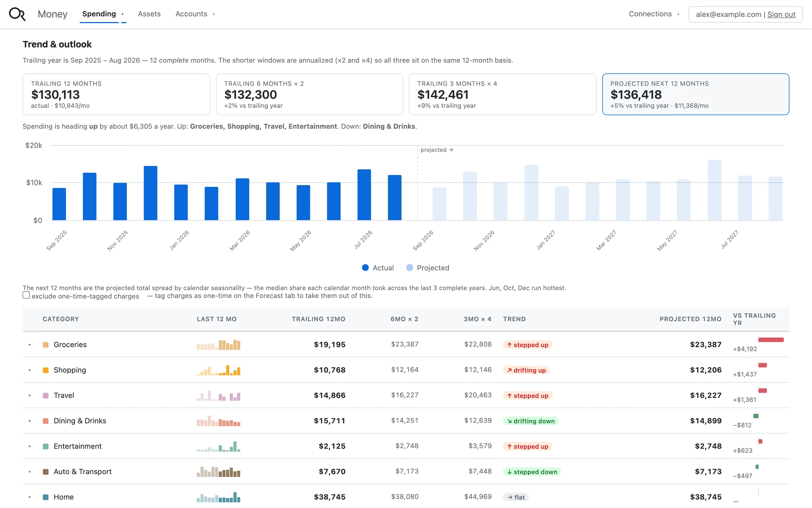
Task: Click the magnifier logo icon beside Money
Action: click(17, 14)
